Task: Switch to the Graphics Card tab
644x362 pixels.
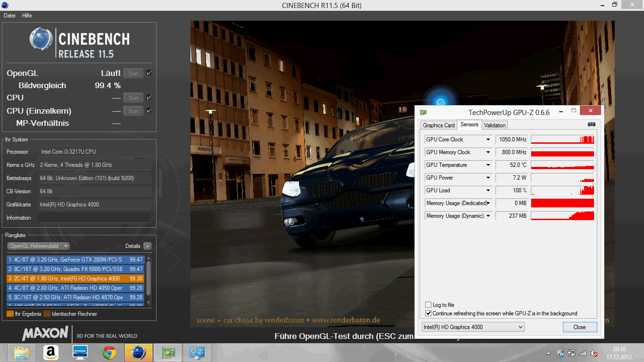Action: 438,125
